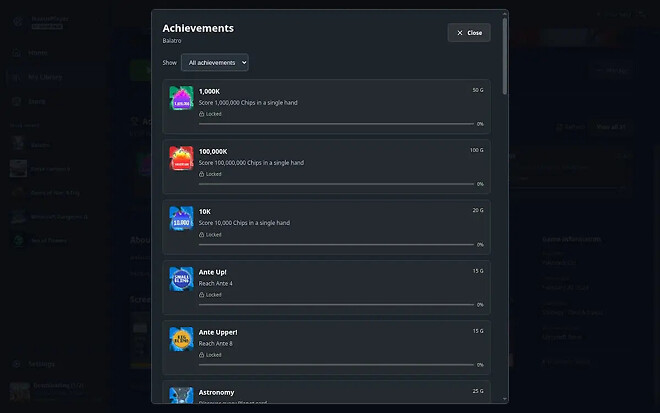Click the lock icon under Ante Upper!
This screenshot has width=660, height=413.
click(x=201, y=355)
